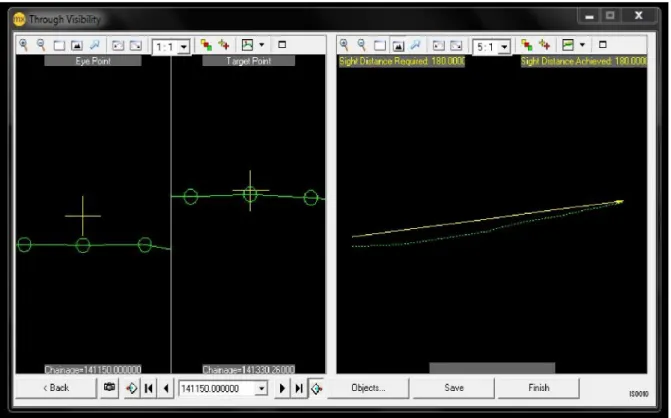Click zoom out icon in right view toolbar
671x418 pixels.
pyautogui.click(x=362, y=45)
